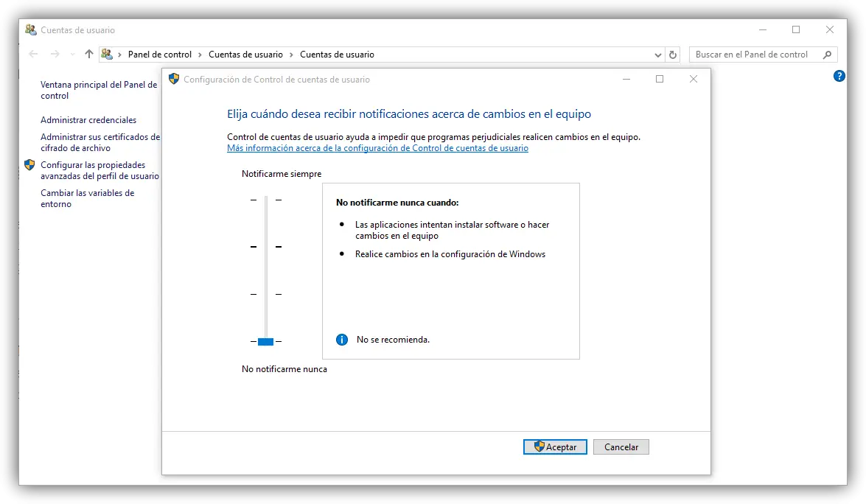Viewport: 866px width, 504px height.
Task: Maximize the Cuentas de usuario window
Action: tap(796, 29)
